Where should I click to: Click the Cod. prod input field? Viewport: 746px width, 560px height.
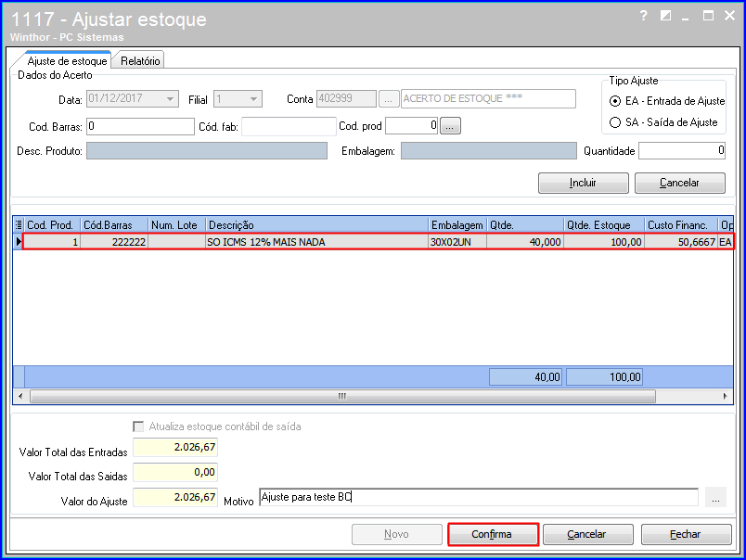tap(412, 126)
